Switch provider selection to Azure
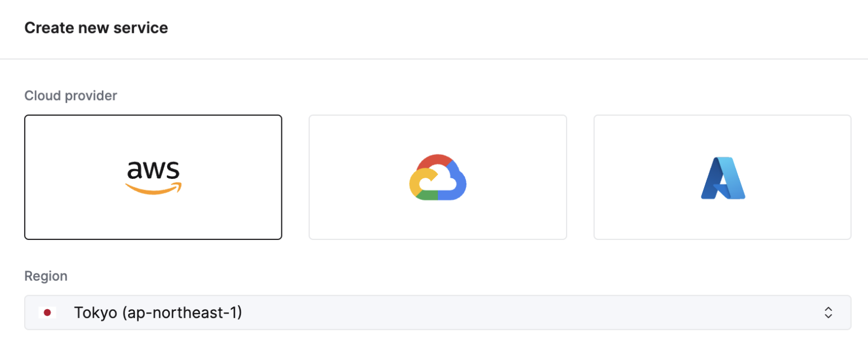868x350 pixels. [722, 177]
